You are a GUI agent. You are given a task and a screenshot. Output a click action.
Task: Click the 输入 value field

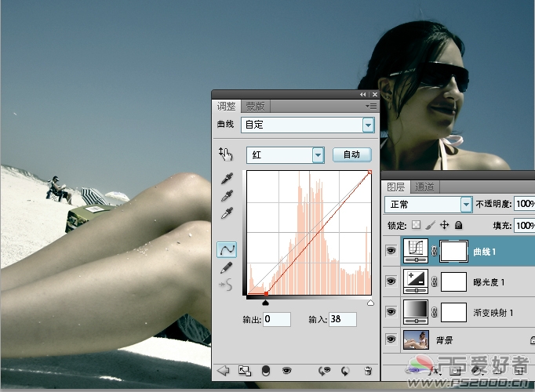click(343, 319)
